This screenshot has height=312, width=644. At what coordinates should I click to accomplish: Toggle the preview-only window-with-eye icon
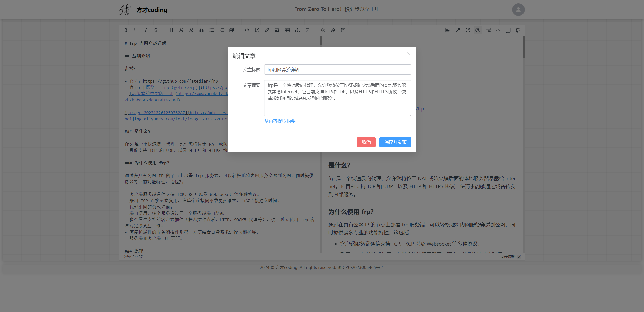pos(488,30)
